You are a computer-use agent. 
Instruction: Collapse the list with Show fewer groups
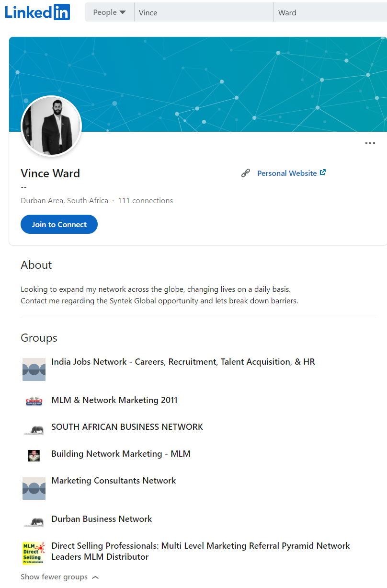(59, 577)
